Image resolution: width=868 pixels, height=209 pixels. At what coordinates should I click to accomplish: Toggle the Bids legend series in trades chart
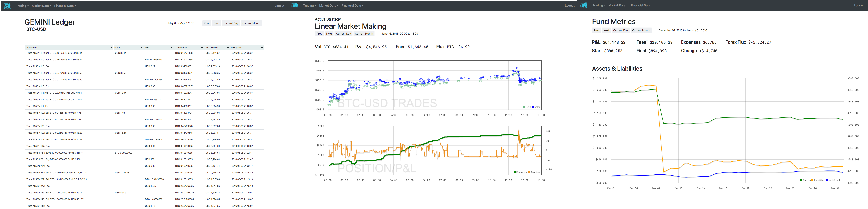tap(527, 107)
